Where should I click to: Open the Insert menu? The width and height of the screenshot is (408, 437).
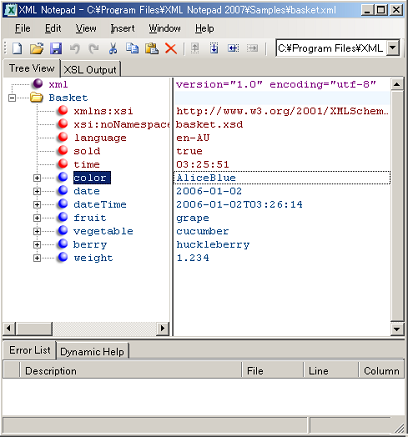pyautogui.click(x=123, y=29)
